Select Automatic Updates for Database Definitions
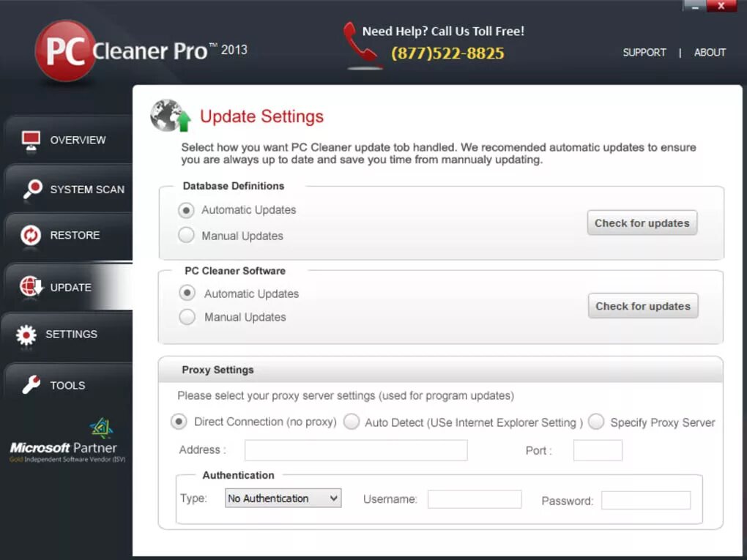Screen dimensions: 747x560 click(x=186, y=210)
